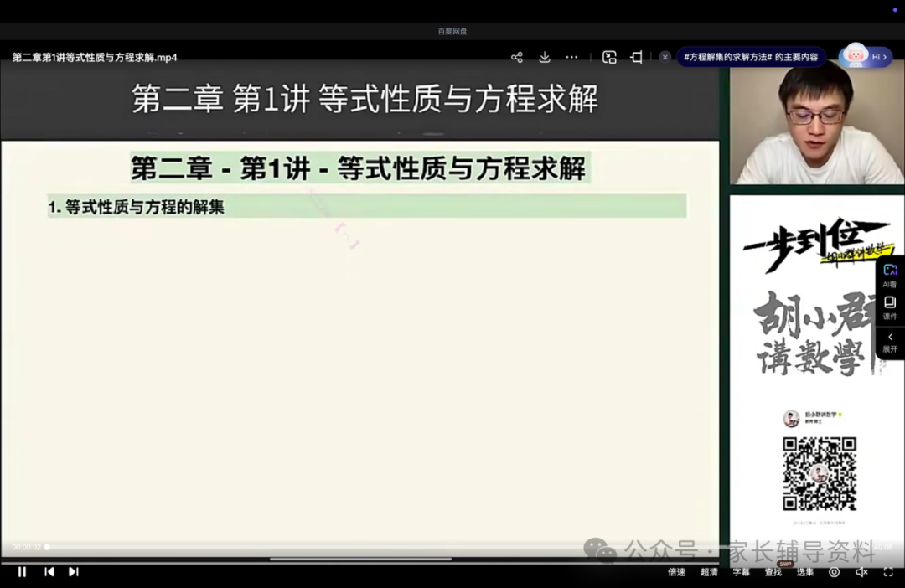Download the video file
The height and width of the screenshot is (588, 905).
click(545, 57)
